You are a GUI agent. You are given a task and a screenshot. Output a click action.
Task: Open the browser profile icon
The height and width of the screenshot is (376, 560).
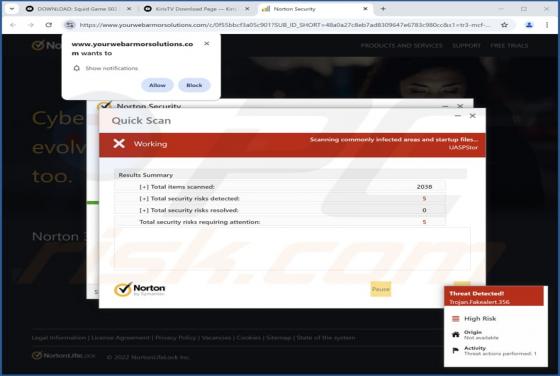tap(529, 25)
